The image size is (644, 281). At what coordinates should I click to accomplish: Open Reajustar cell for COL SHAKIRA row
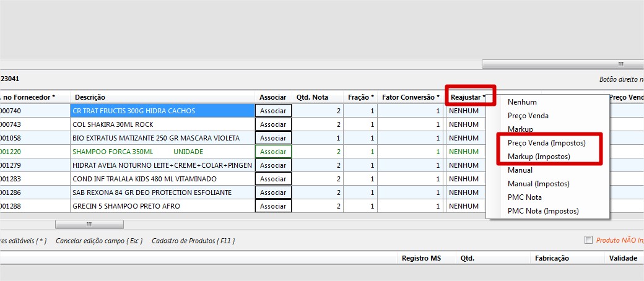pos(464,124)
